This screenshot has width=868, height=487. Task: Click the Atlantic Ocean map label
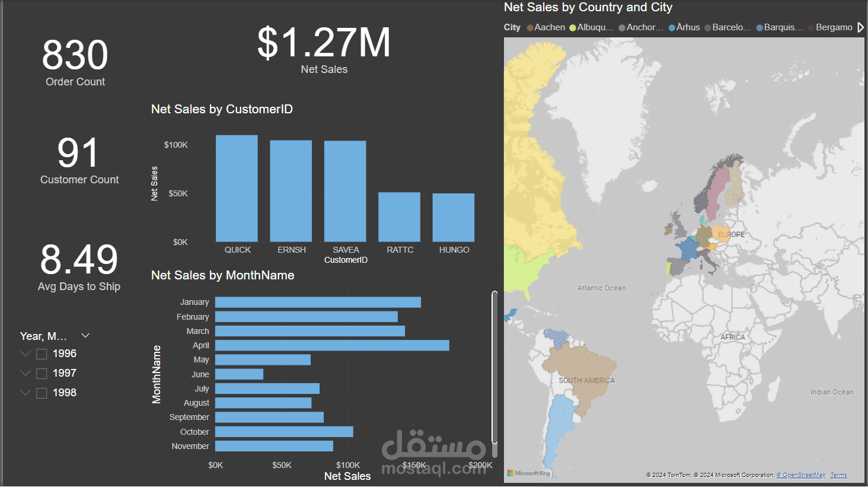point(601,288)
